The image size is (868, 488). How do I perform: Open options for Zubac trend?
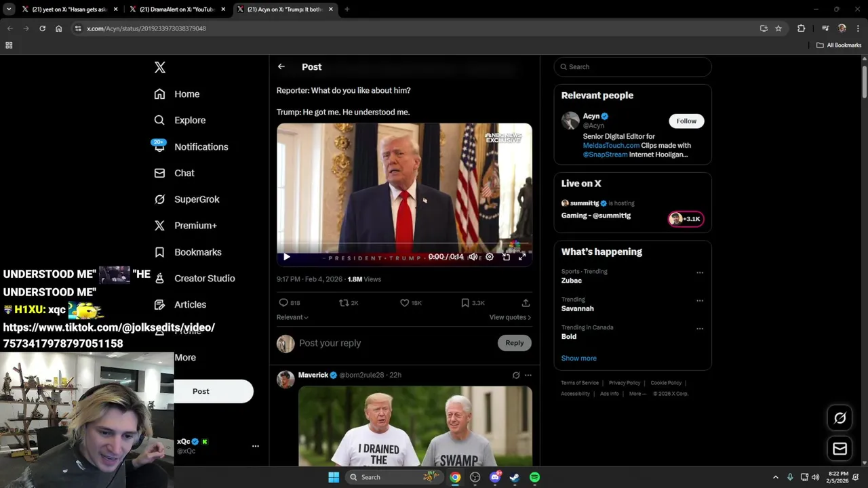[700, 272]
